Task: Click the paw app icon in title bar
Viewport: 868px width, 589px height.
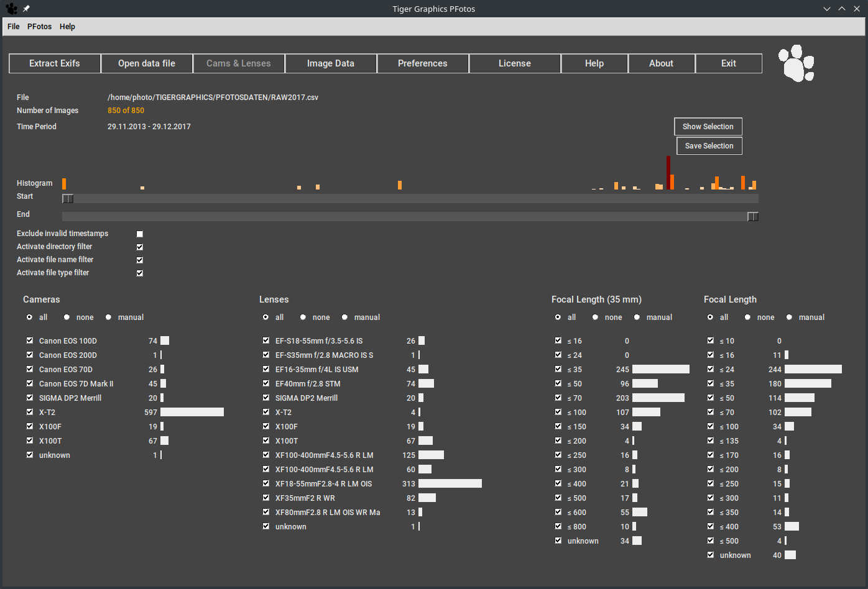Action: pos(11,9)
